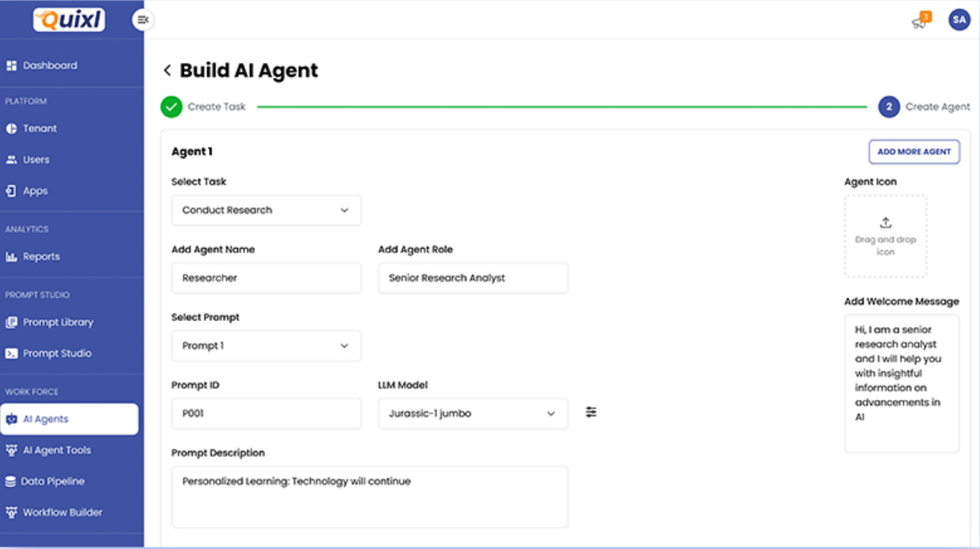Click the back arrow beside Build AI Agent
The width and height of the screenshot is (980, 549).
(x=168, y=70)
